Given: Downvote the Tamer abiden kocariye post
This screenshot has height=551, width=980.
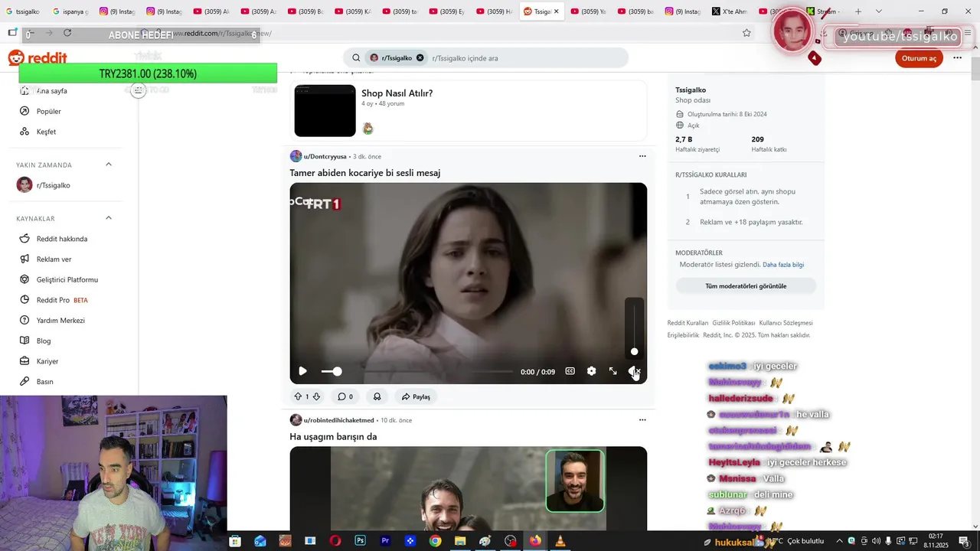Looking at the screenshot, I should (x=316, y=396).
